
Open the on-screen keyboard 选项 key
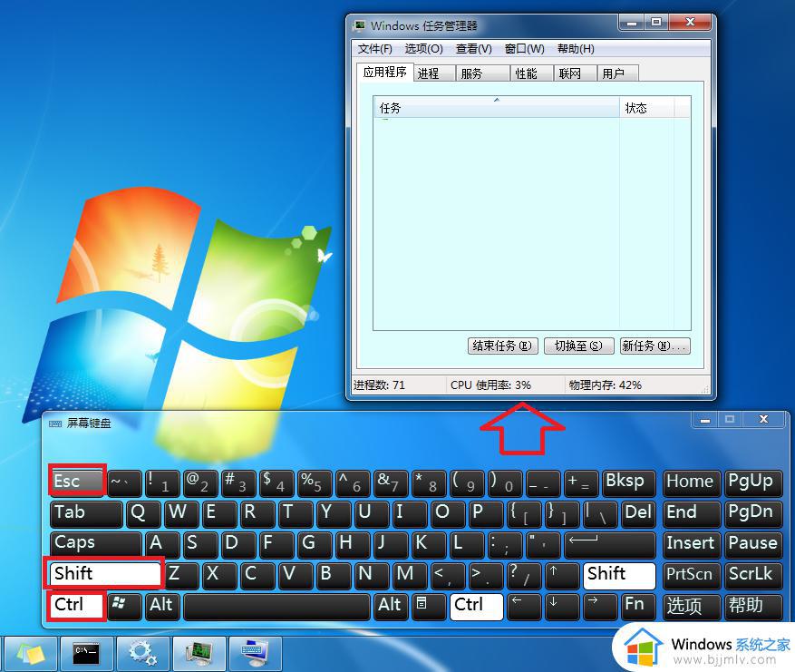pyautogui.click(x=691, y=607)
